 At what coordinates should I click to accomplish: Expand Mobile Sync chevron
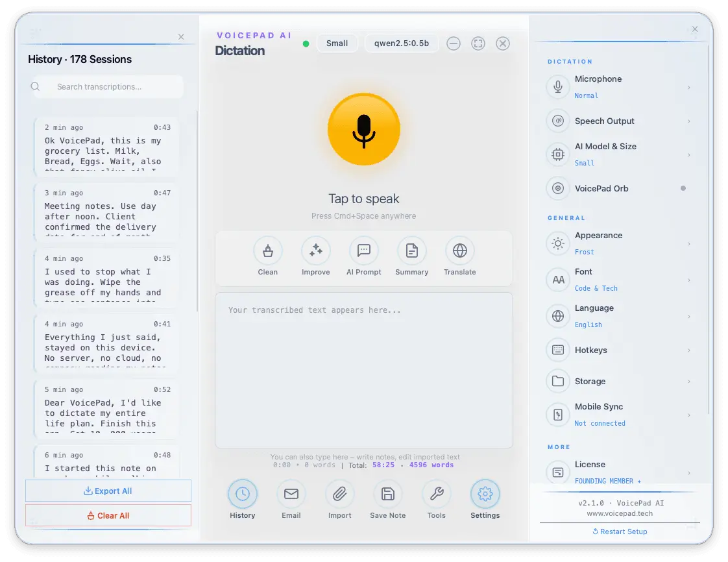[689, 415]
